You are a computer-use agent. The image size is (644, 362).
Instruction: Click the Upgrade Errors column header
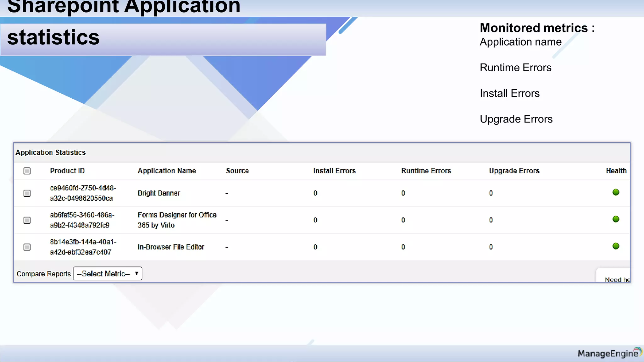click(514, 171)
